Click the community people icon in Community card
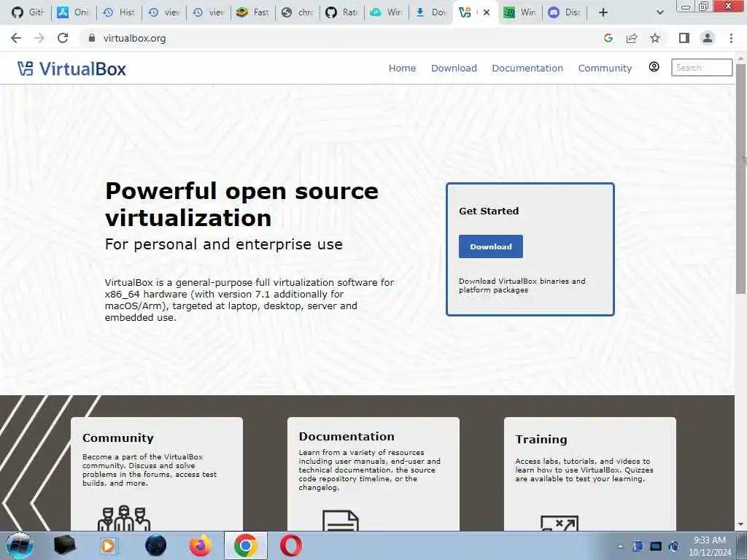The height and width of the screenshot is (560, 747). click(x=124, y=518)
